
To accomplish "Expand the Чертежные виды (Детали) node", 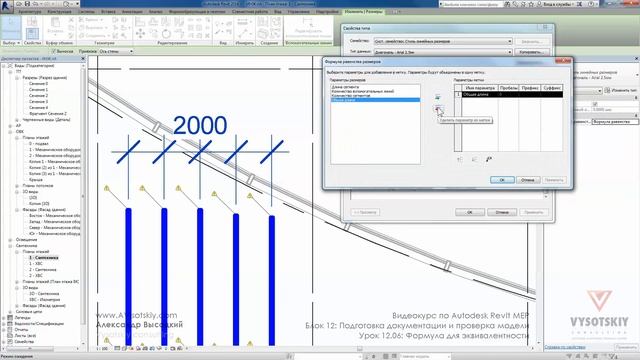I will [17, 120].
